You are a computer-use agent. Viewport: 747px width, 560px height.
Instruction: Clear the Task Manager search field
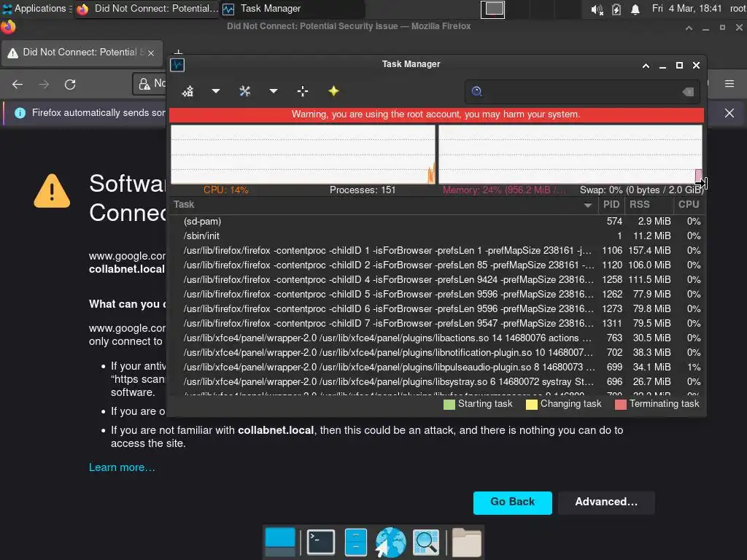688,92
